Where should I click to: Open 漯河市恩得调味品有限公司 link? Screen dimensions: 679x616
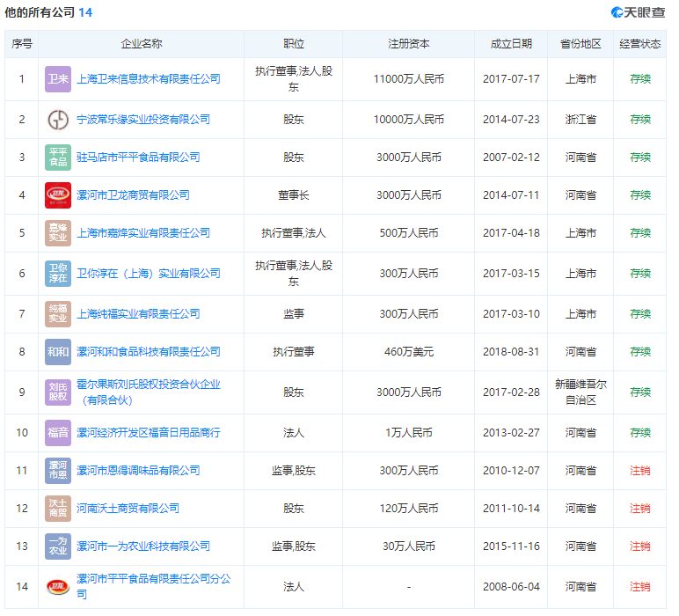[138, 471]
